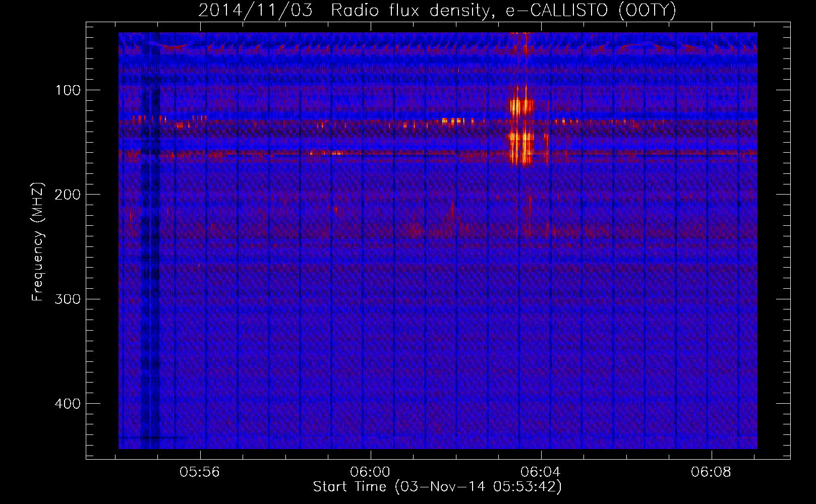Click the red horizontal band near 160 MHz
Screen dimensions: 816x504
438,152
